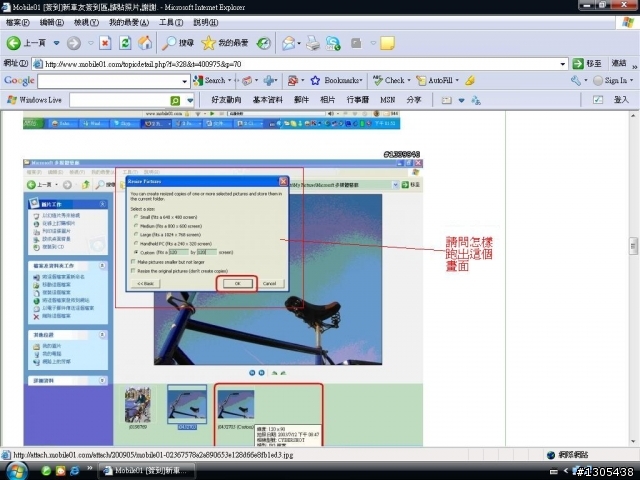Open Windows Live 好友動向 link
The height and width of the screenshot is (480, 640).
(226, 100)
